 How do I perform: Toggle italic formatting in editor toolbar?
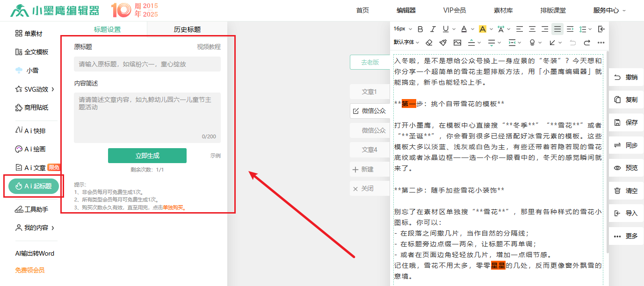(x=433, y=29)
